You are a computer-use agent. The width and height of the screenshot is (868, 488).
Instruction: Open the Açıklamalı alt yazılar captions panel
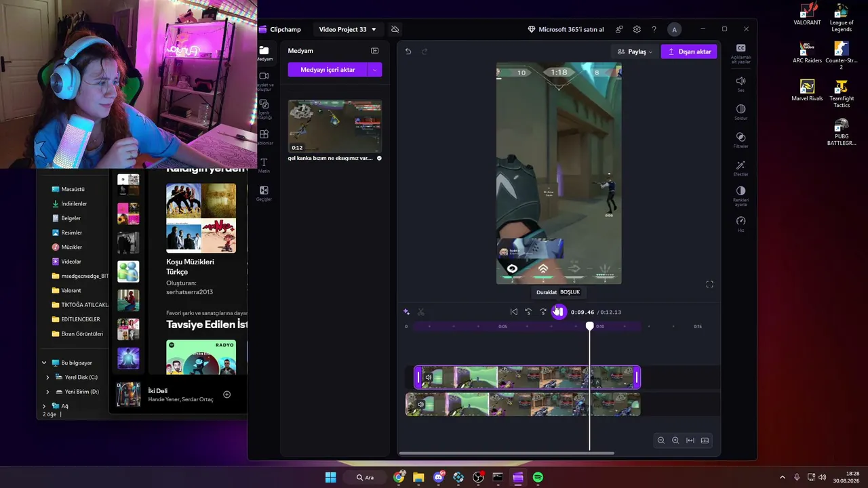coord(741,53)
